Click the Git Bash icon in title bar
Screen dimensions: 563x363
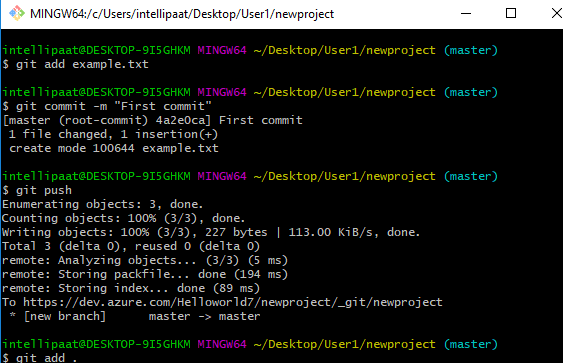click(x=17, y=14)
